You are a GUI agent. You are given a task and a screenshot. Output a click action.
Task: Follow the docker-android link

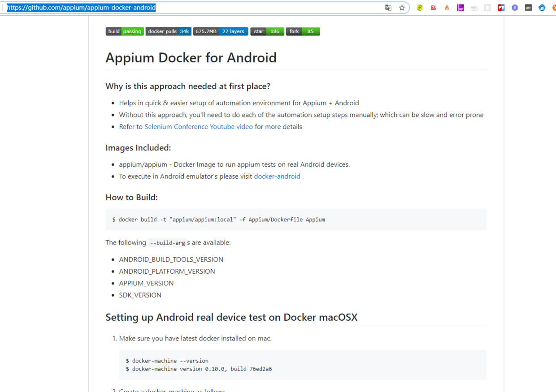[x=277, y=177]
